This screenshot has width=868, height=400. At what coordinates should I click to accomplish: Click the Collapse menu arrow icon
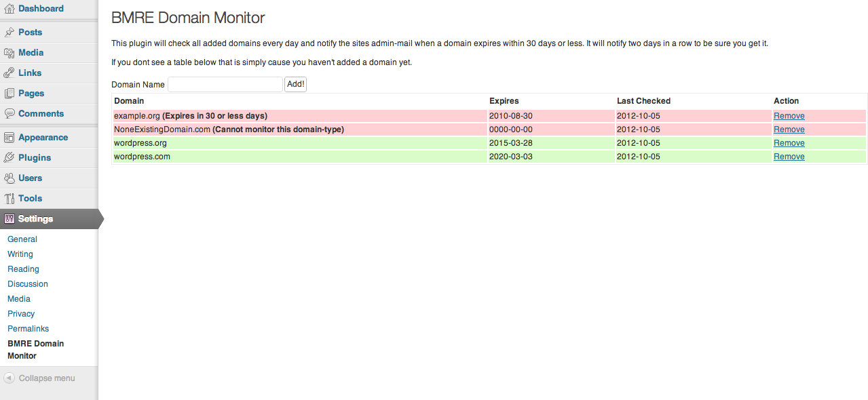point(10,378)
